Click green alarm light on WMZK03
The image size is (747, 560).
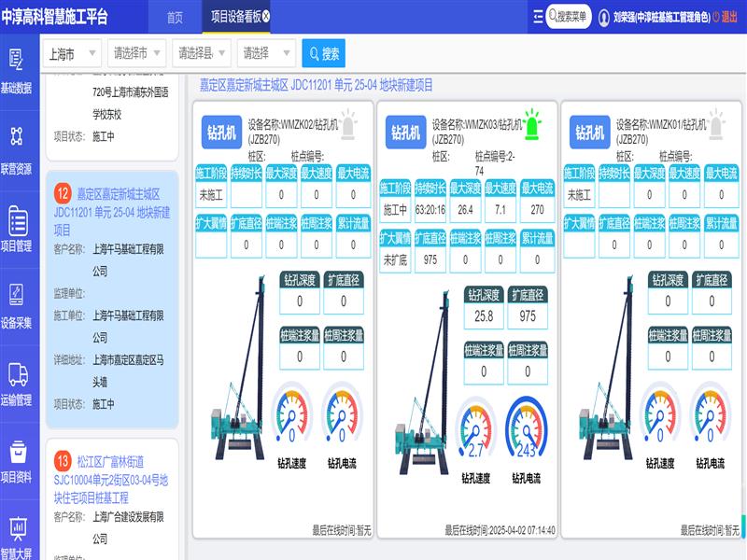pyautogui.click(x=532, y=121)
